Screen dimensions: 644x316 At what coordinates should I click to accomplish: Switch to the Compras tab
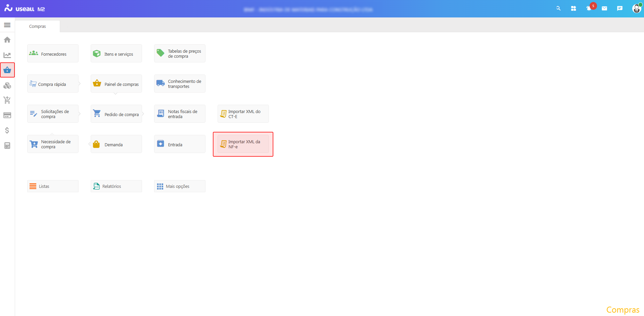pos(37,27)
